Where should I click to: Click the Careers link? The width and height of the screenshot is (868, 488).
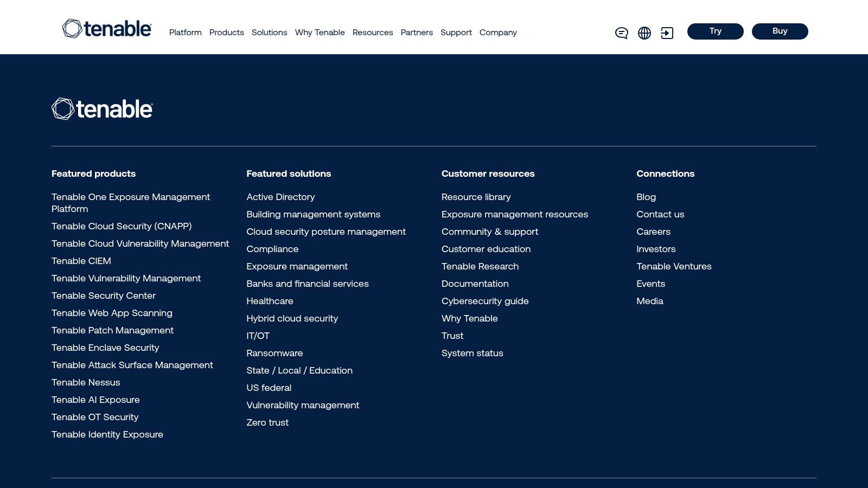coord(653,232)
